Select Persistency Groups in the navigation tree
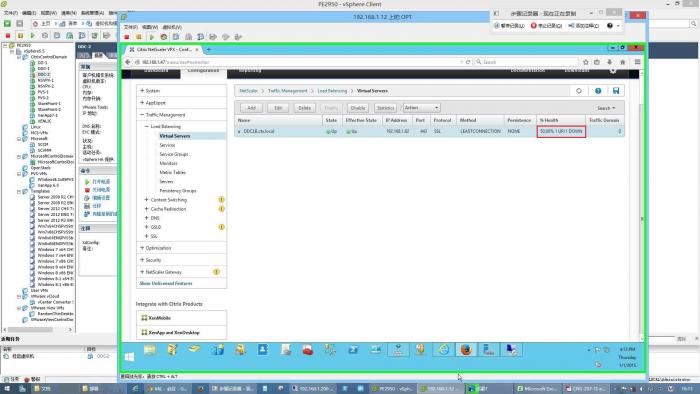This screenshot has height=394, width=700. (x=178, y=191)
